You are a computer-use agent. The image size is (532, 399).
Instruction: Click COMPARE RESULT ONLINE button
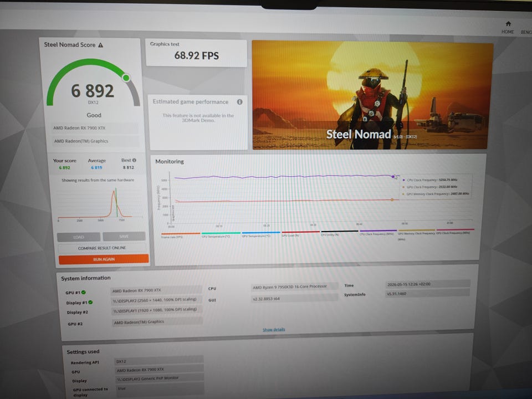tap(102, 248)
